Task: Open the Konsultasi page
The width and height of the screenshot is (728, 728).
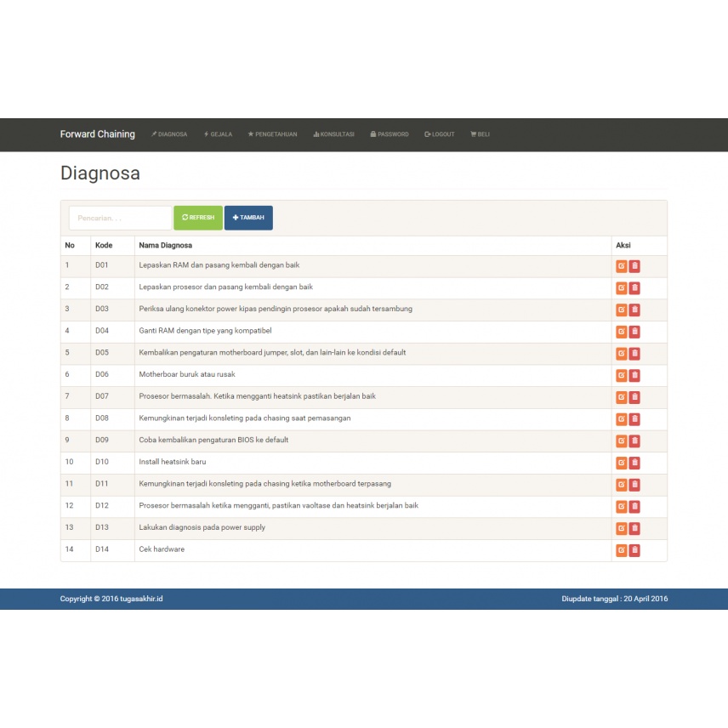Action: coord(334,134)
